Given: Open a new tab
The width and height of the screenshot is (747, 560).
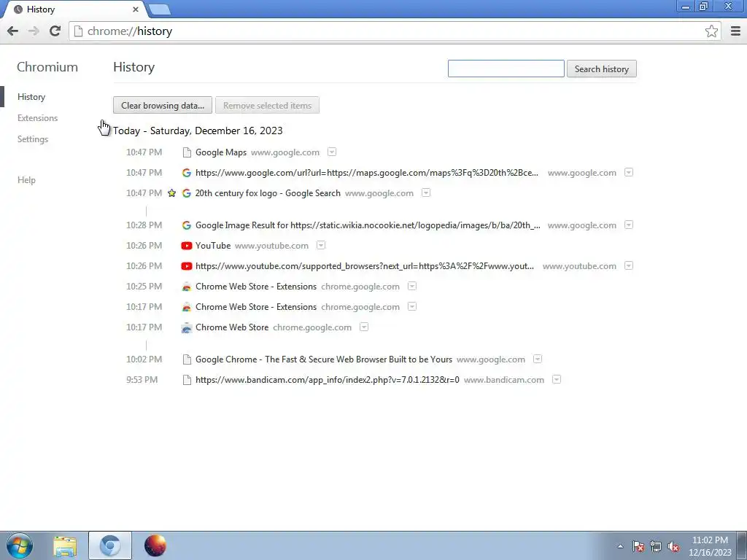Looking at the screenshot, I should [159, 9].
